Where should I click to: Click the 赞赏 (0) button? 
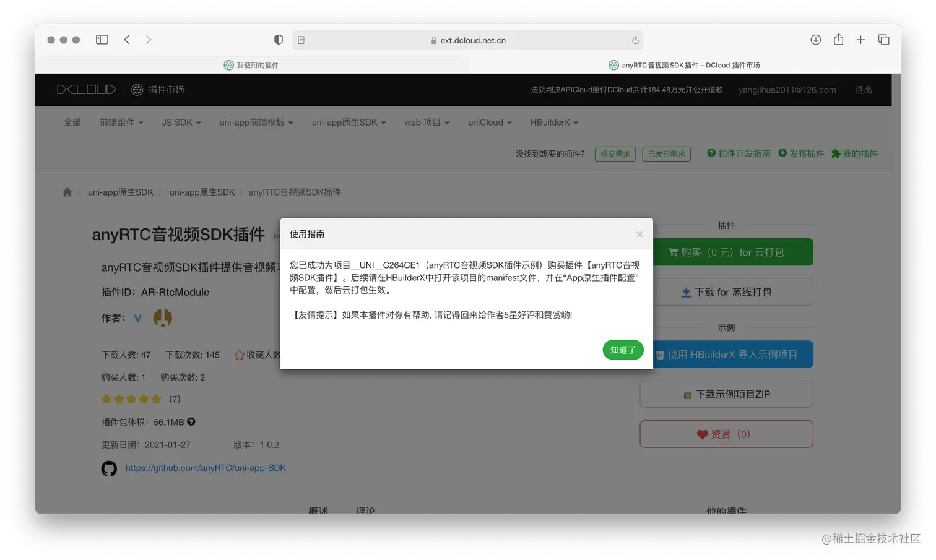727,434
